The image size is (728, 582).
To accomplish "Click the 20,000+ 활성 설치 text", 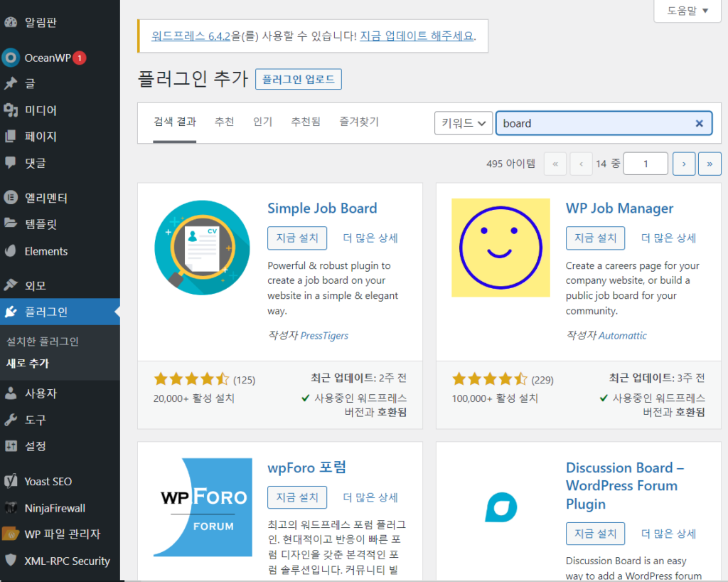I will pos(194,398).
